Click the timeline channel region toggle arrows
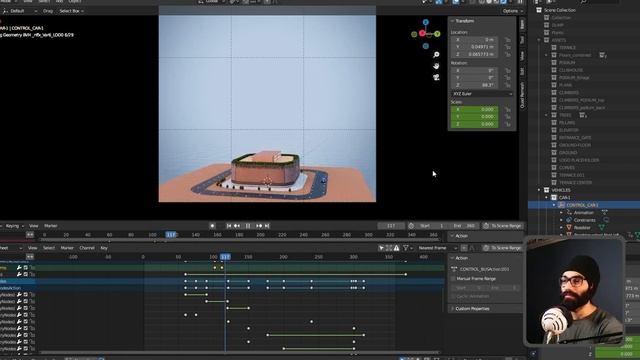 point(30,235)
